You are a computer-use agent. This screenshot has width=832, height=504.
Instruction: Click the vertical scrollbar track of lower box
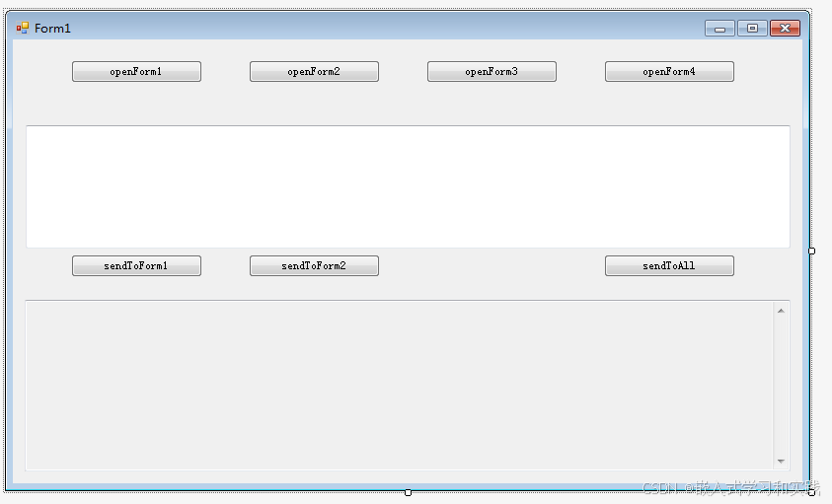pos(781,386)
